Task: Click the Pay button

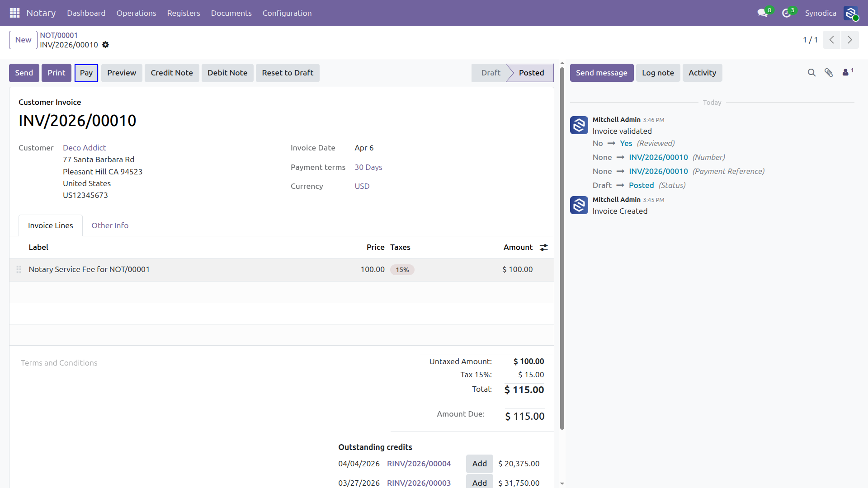Action: pos(86,73)
